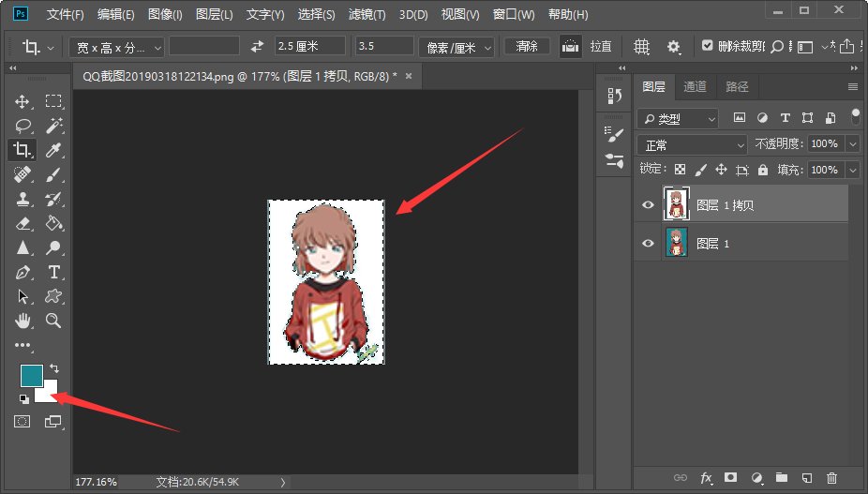The width and height of the screenshot is (868, 494).
Task: Open the fill slider dropdown
Action: pyautogui.click(x=852, y=170)
